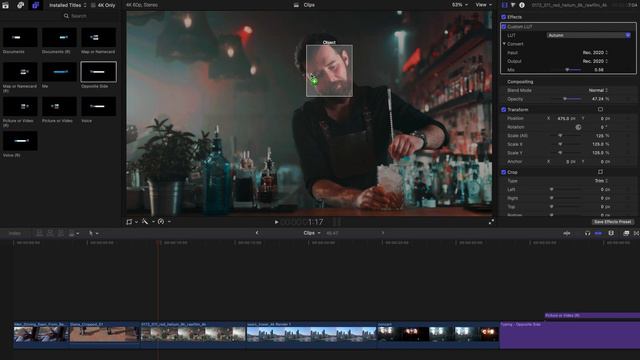This screenshot has height=360, width=640.
Task: Open the Photos and Audio sidebar icon
Action: tap(20, 5)
